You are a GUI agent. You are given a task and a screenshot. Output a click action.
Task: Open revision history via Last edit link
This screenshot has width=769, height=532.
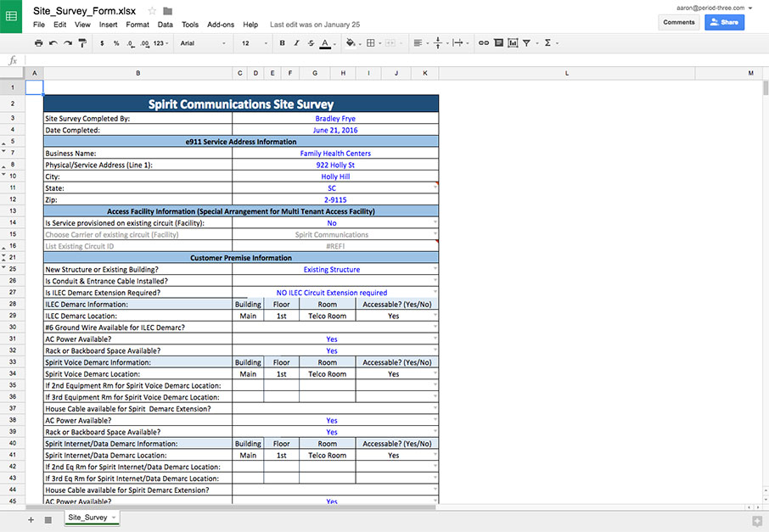(x=315, y=25)
